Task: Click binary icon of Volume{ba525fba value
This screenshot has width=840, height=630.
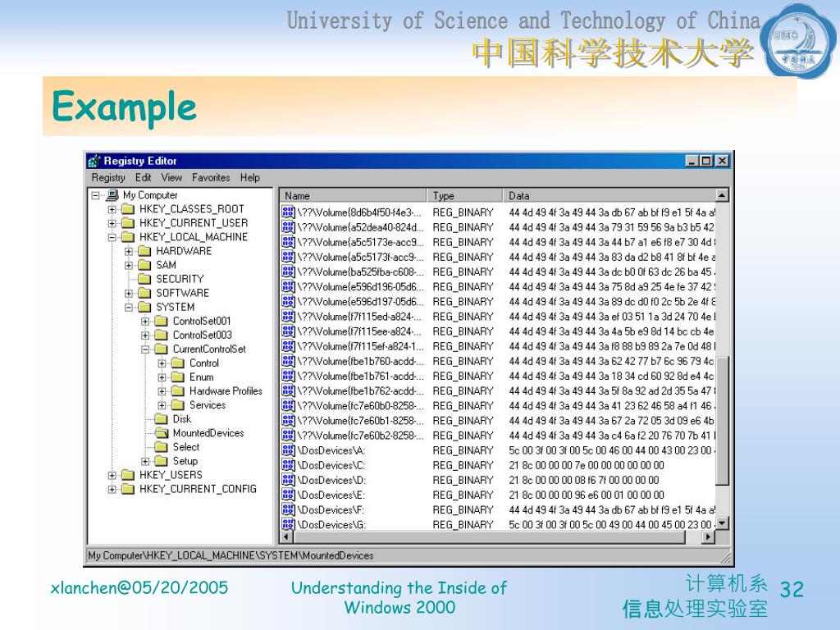Action: [x=288, y=272]
